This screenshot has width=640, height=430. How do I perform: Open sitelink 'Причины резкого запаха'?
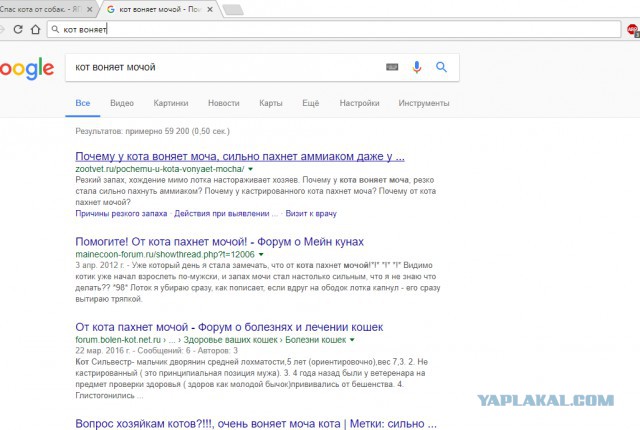121,213
